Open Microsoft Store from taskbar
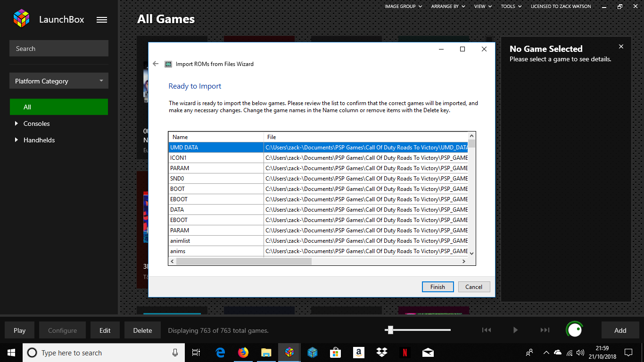 pyautogui.click(x=335, y=353)
